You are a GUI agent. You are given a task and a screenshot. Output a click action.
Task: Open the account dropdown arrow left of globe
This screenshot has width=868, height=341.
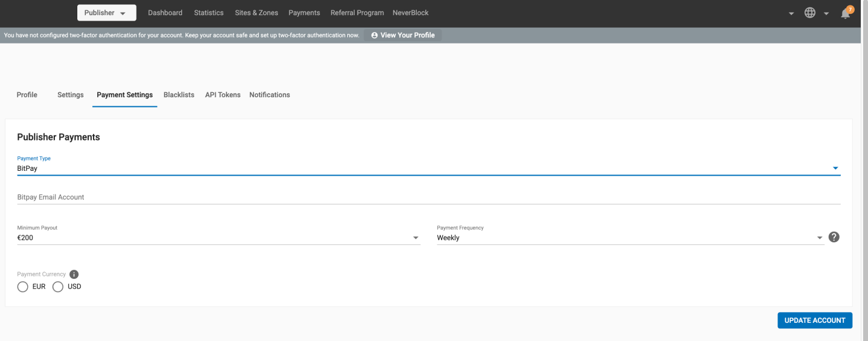791,13
